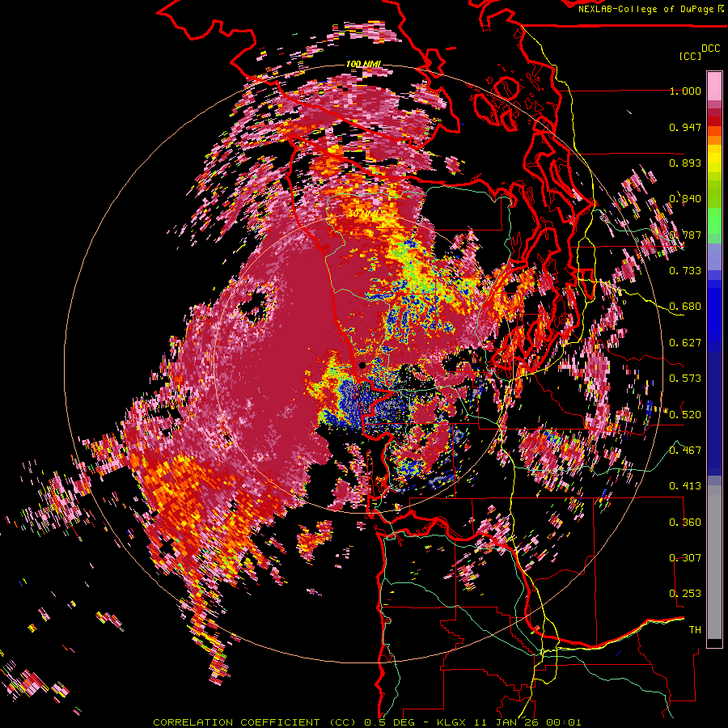Select the 0.733 legend value
The height and width of the screenshot is (728, 728).
pos(685,271)
